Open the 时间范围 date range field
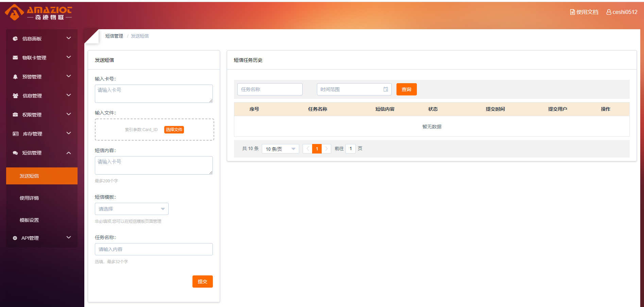 tap(354, 89)
